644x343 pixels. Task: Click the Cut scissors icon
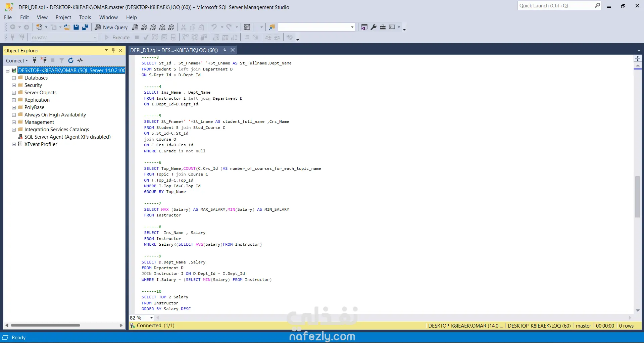pyautogui.click(x=184, y=27)
